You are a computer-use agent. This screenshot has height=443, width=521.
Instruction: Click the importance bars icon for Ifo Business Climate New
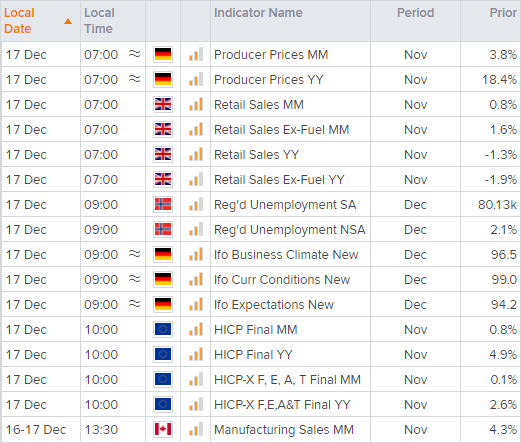[196, 254]
